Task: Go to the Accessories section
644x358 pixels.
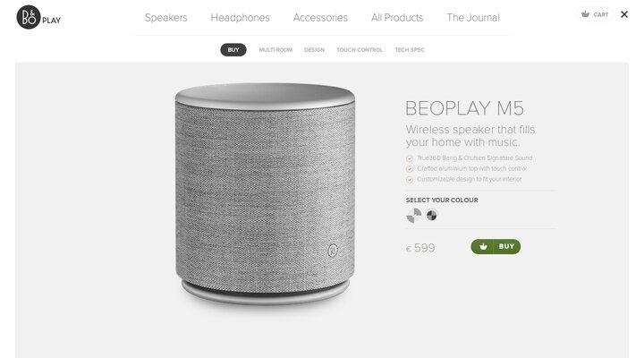Action: click(x=320, y=18)
